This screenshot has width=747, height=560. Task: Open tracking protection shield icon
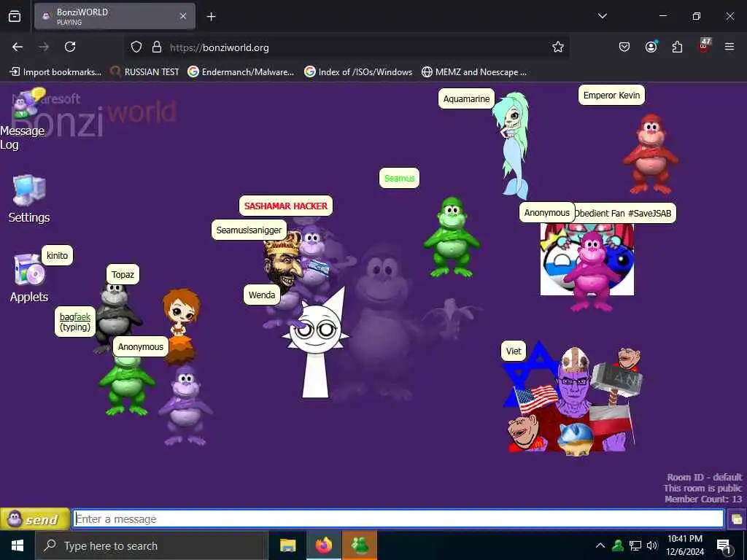pyautogui.click(x=136, y=47)
